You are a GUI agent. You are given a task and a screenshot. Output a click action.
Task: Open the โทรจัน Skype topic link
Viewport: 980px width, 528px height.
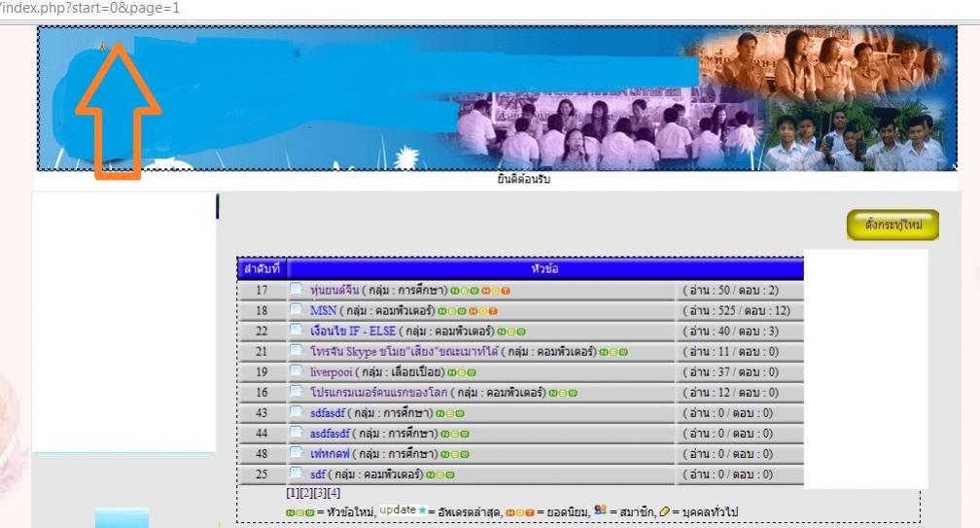pyautogui.click(x=403, y=351)
